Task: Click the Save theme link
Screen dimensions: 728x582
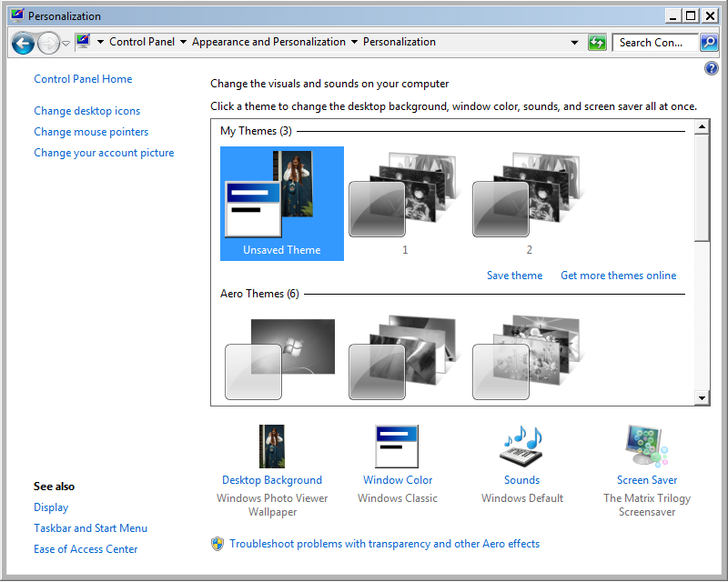Action: tap(514, 276)
